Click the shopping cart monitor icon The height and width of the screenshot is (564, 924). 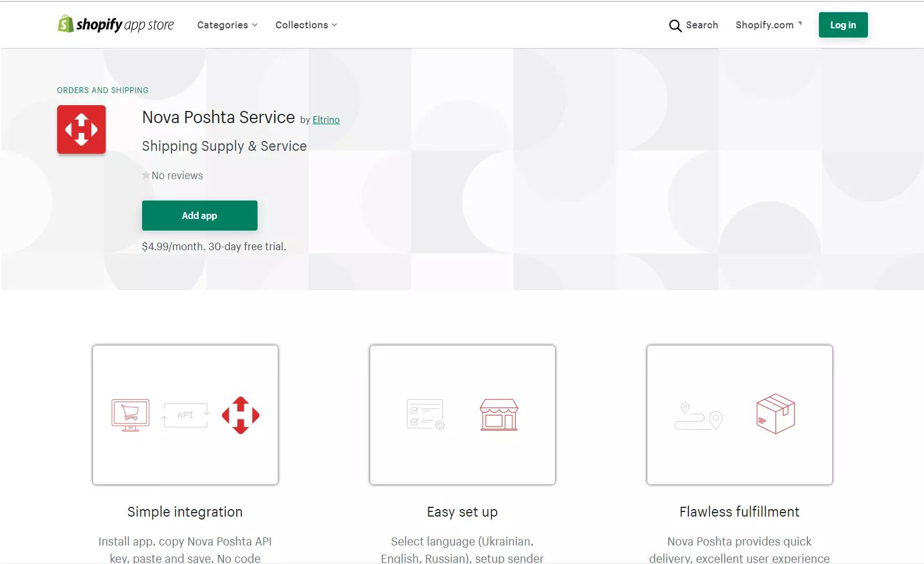(131, 415)
